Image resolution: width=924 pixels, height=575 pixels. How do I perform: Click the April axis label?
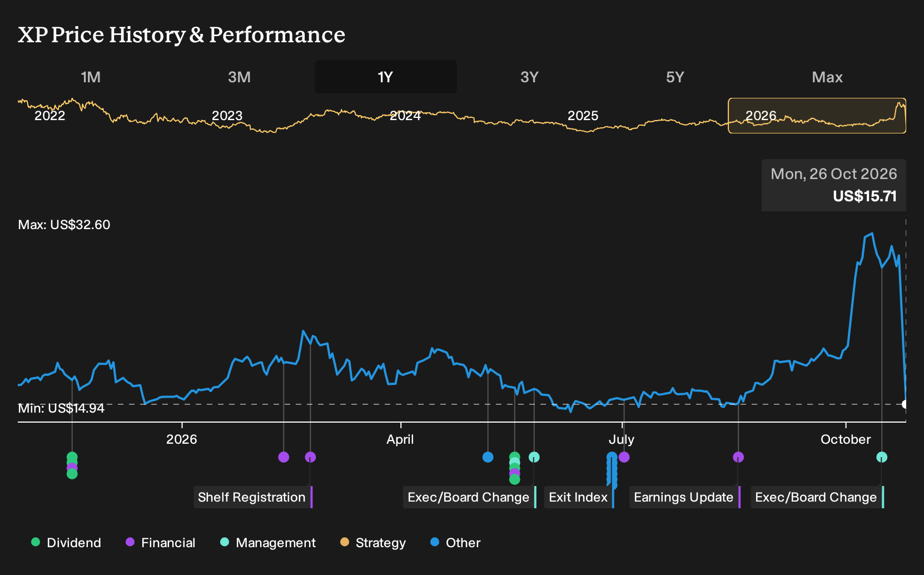tap(400, 439)
